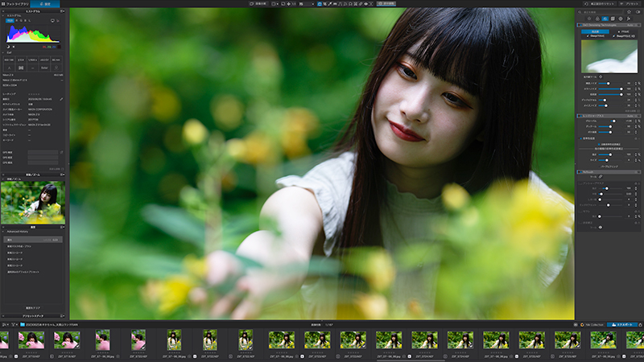Toggle the chromatic aberration correction switch

click(x=580, y=138)
